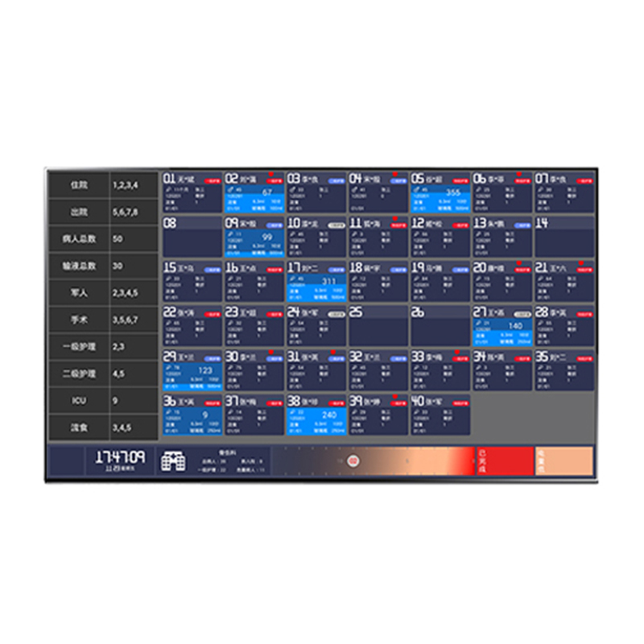Image resolution: width=644 pixels, height=644 pixels.
Task: Click the red alert dot on bed 02
Action: tap(272, 173)
